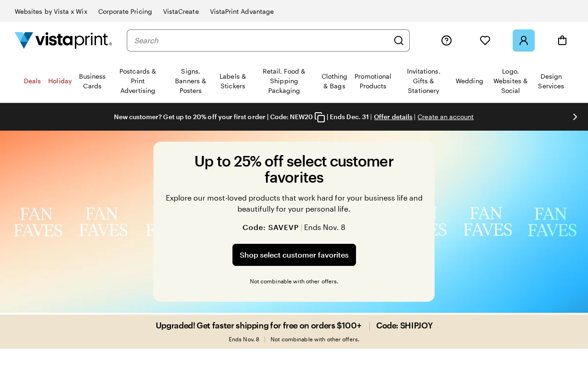Expand the Business Cards menu
The height and width of the screenshot is (368, 588).
coord(92,81)
